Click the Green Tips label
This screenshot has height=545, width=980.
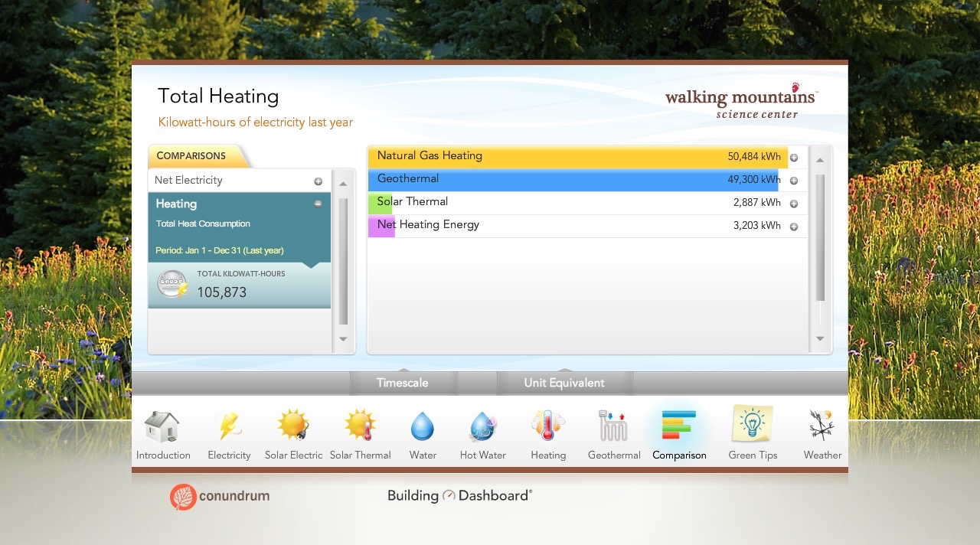[753, 455]
